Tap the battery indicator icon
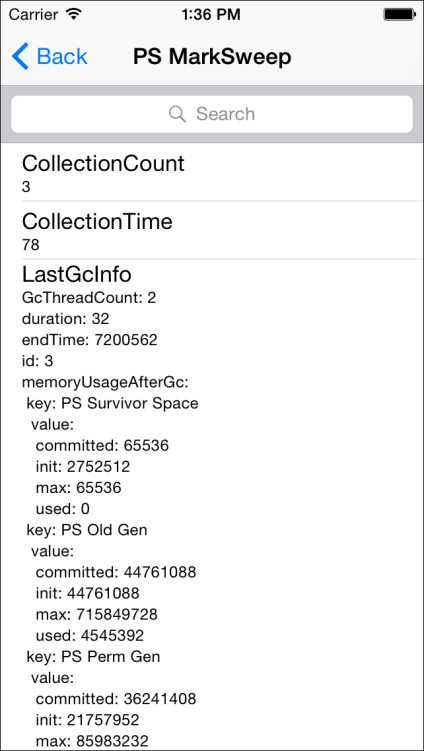 click(399, 15)
